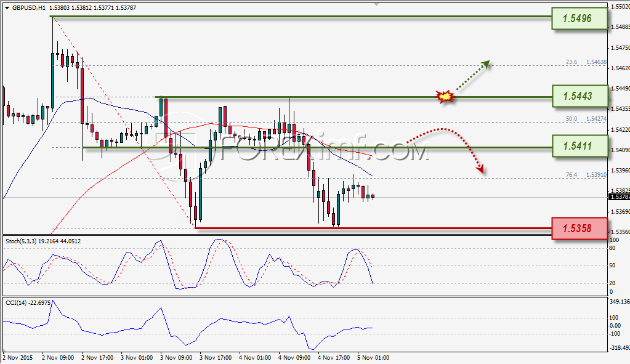Click the 3 Nov 17:00 time label
Screen dimensions: 630x364
pyautogui.click(x=216, y=358)
